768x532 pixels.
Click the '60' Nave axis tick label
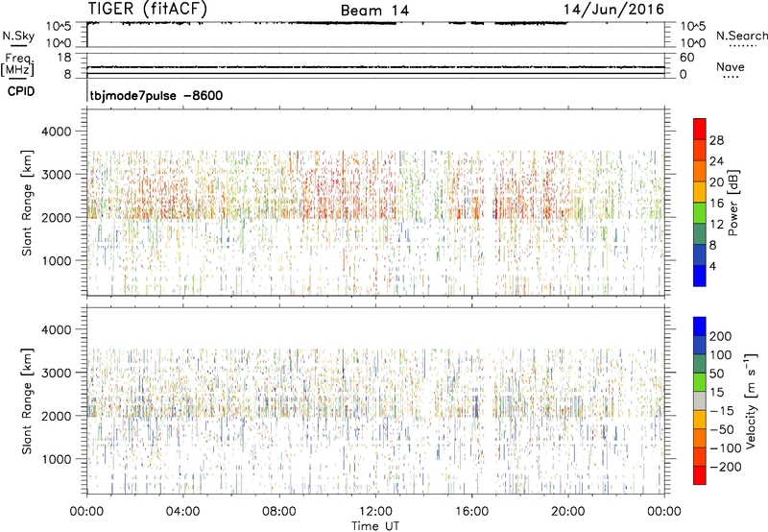[686, 58]
